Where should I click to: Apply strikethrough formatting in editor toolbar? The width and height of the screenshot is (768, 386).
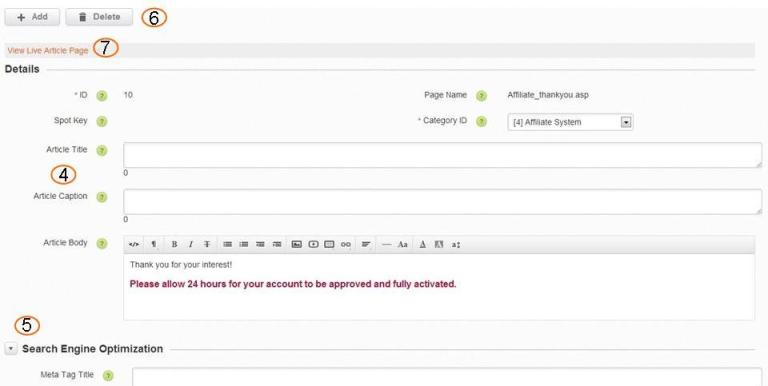pos(207,244)
